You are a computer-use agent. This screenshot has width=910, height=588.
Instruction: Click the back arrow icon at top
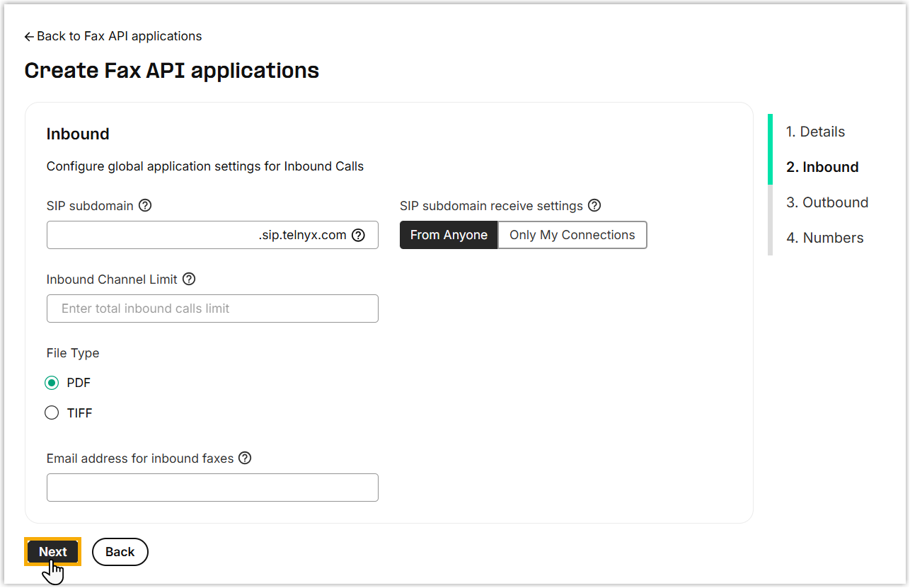(29, 37)
